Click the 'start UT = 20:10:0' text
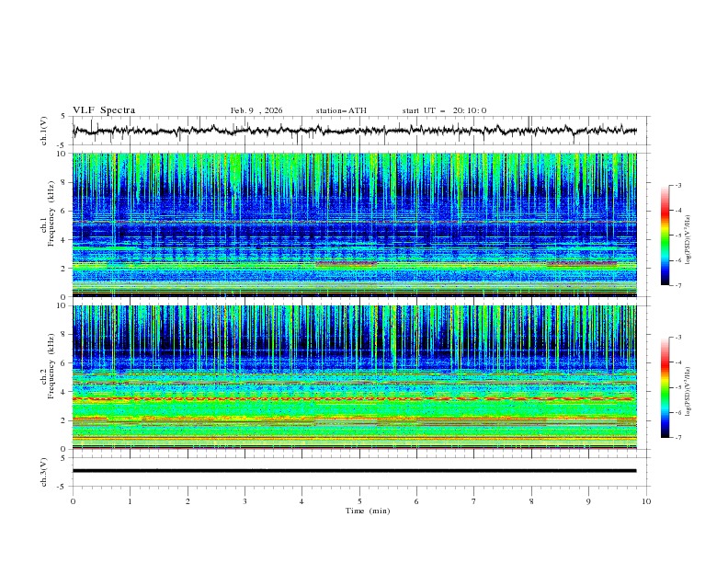This screenshot has height=563, width=728. [444, 110]
